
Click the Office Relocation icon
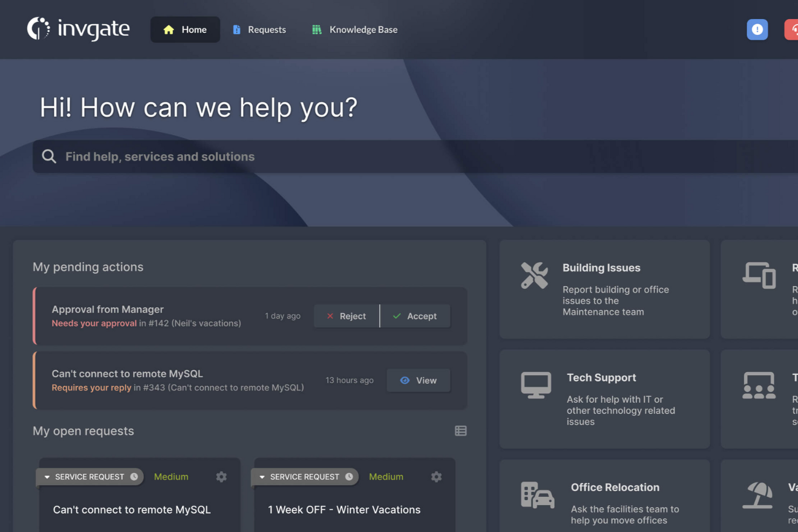[536, 496]
